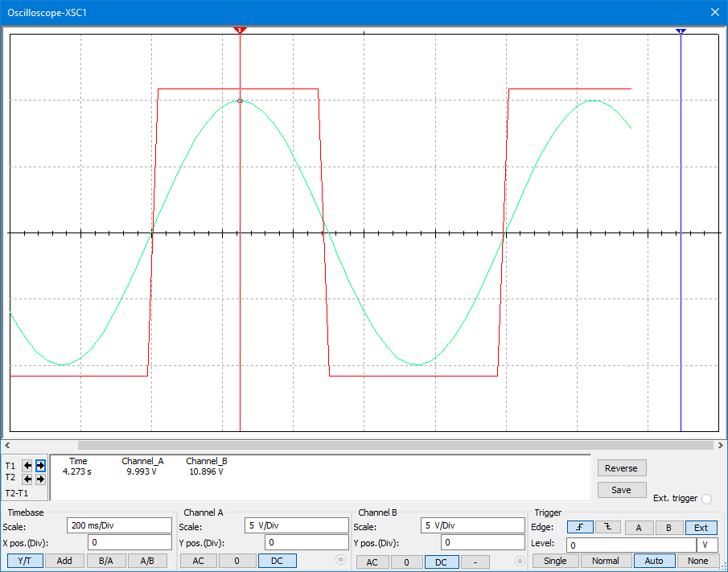Viewport: 728px width, 572px height.
Task: Move cursor T2 right with arrow
Action: pyautogui.click(x=40, y=479)
